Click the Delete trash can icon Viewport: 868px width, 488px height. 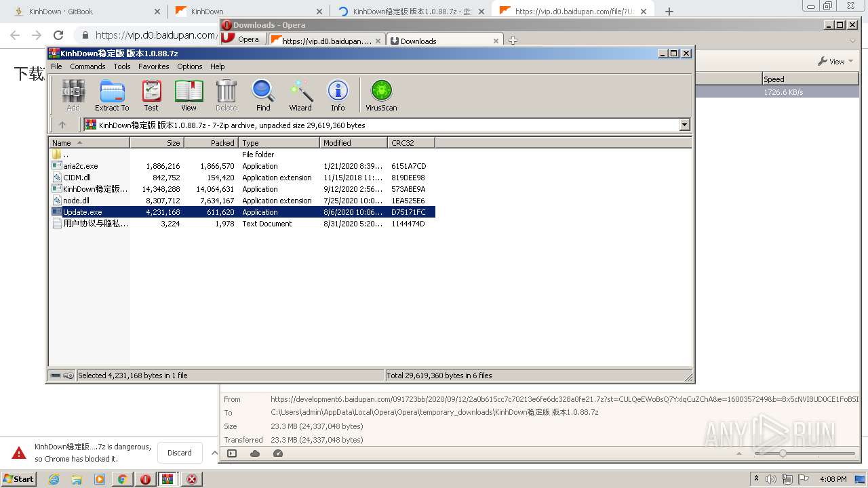point(226,95)
